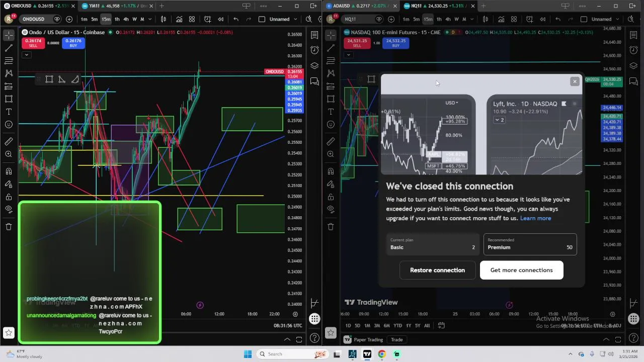Open Indicators icon in left window toolbar
644x362 pixels.
pyautogui.click(x=179, y=19)
